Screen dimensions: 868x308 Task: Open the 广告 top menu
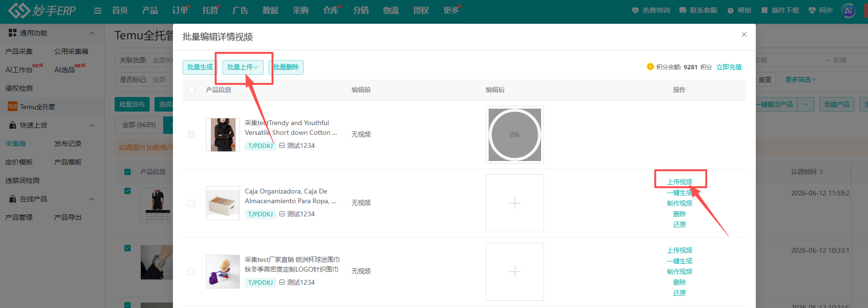[x=240, y=10]
